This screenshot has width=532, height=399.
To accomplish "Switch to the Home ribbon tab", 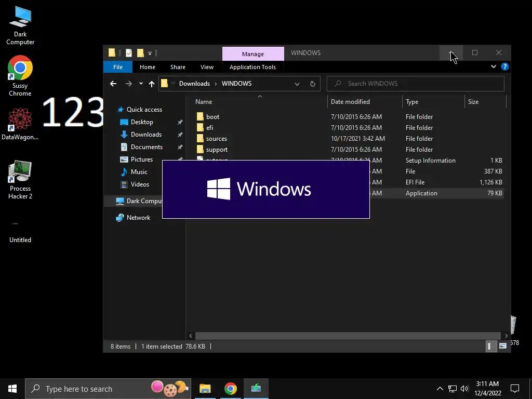I will (147, 67).
